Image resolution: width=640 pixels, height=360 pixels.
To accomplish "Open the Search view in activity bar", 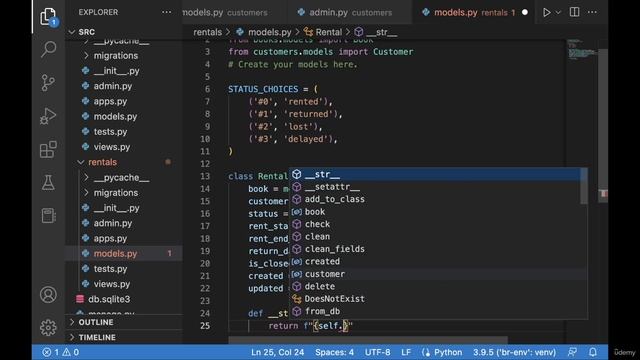I will click(48, 49).
